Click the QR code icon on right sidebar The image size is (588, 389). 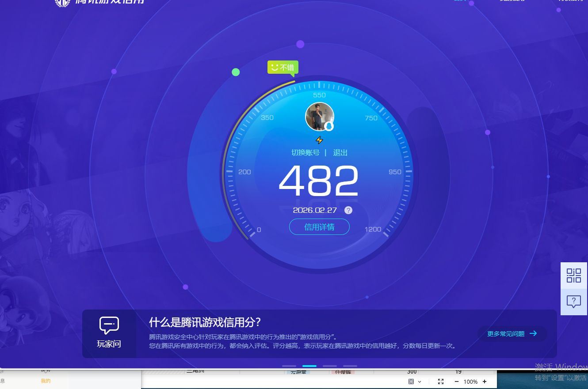coord(574,275)
